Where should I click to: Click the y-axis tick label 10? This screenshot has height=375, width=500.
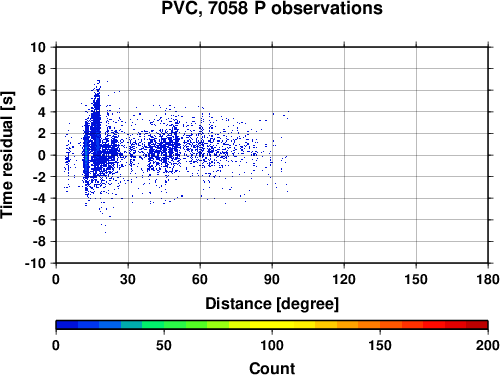(38, 47)
